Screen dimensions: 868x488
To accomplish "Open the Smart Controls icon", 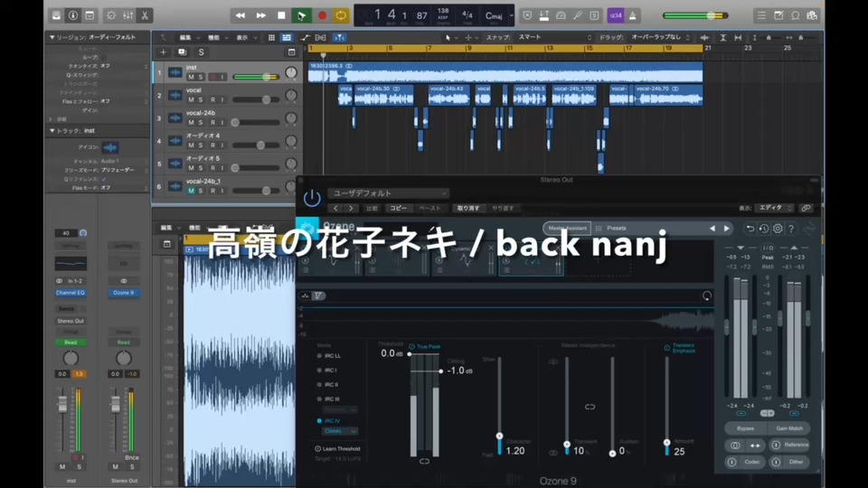I will (x=110, y=15).
